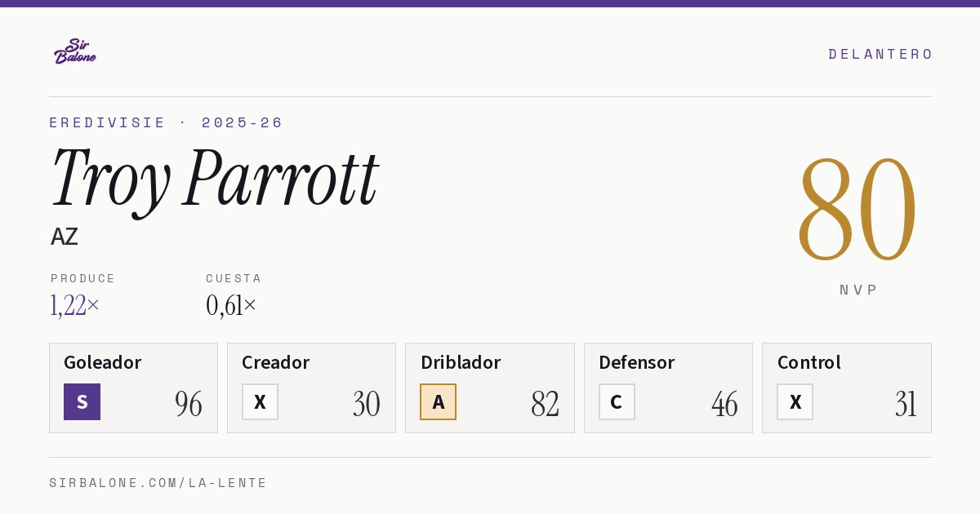Image resolution: width=980 pixels, height=514 pixels.
Task: Click the Goleador score of 96
Action: [x=189, y=404]
